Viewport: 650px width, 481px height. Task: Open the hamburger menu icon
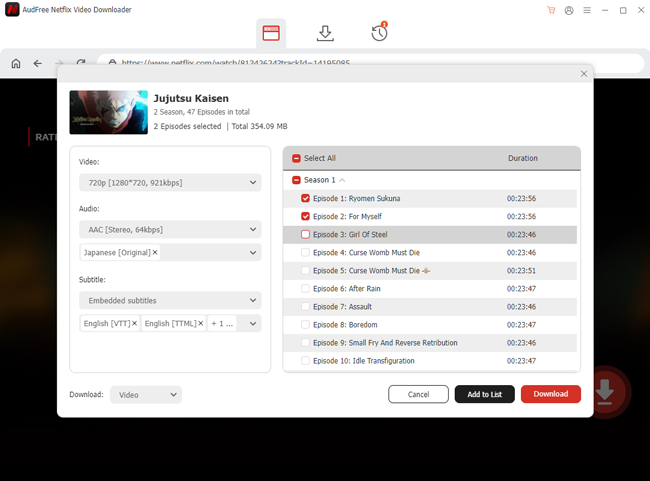587,10
